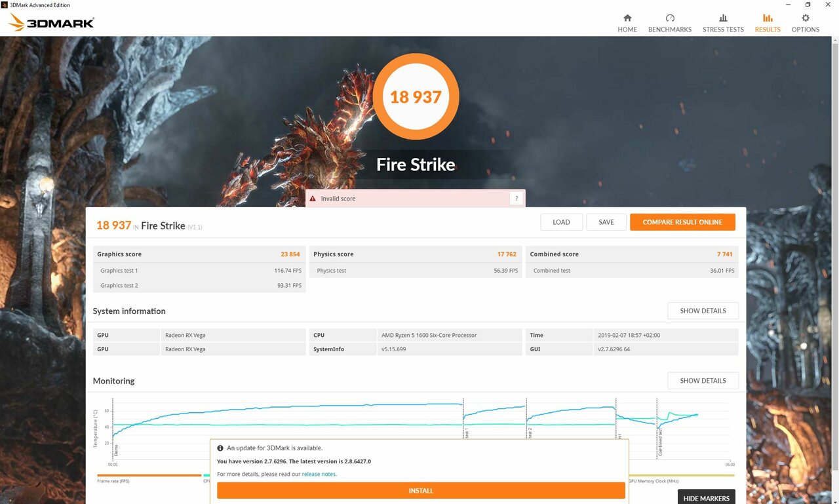The height and width of the screenshot is (504, 839).
Task: Click the System information heading
Action: click(129, 311)
